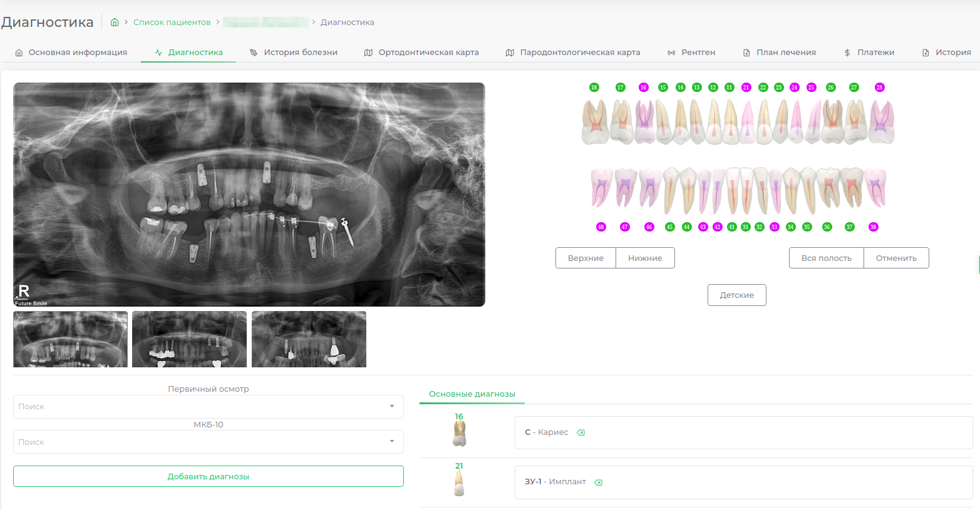This screenshot has width=980, height=510.
Task: Toggle green number badge 44
Action: point(687,227)
